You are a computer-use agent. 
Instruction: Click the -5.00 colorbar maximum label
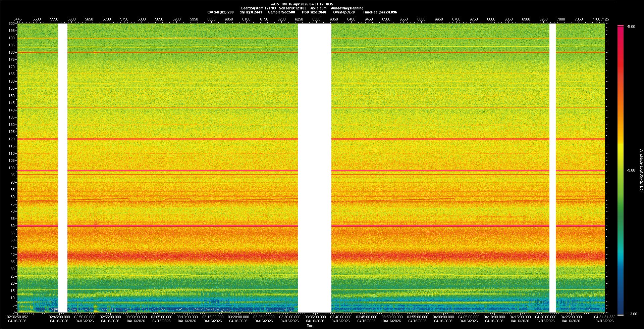(631, 27)
